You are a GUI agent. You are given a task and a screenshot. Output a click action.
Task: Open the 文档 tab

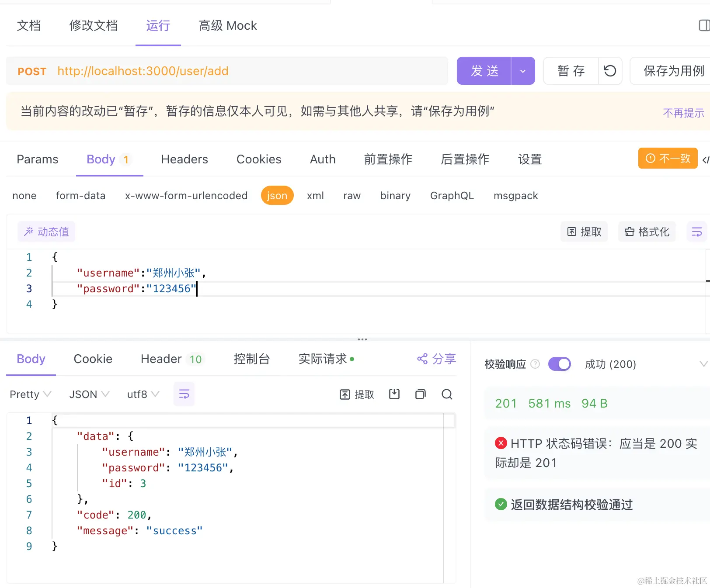(x=29, y=26)
